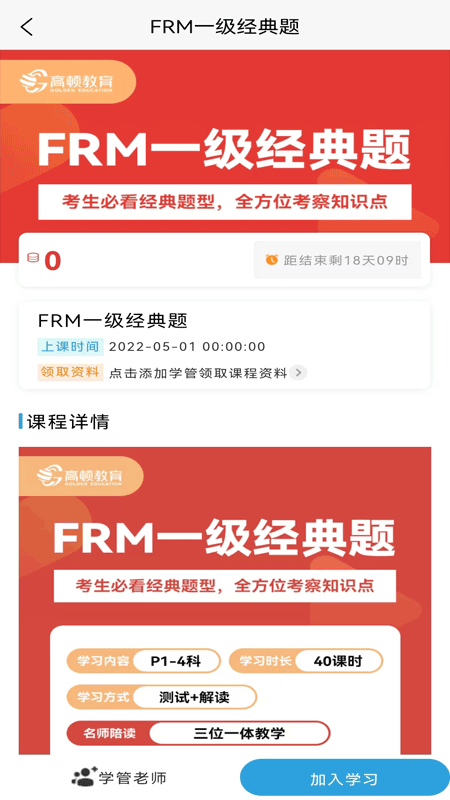Click the course details poster image
The image size is (450, 800).
point(225,601)
